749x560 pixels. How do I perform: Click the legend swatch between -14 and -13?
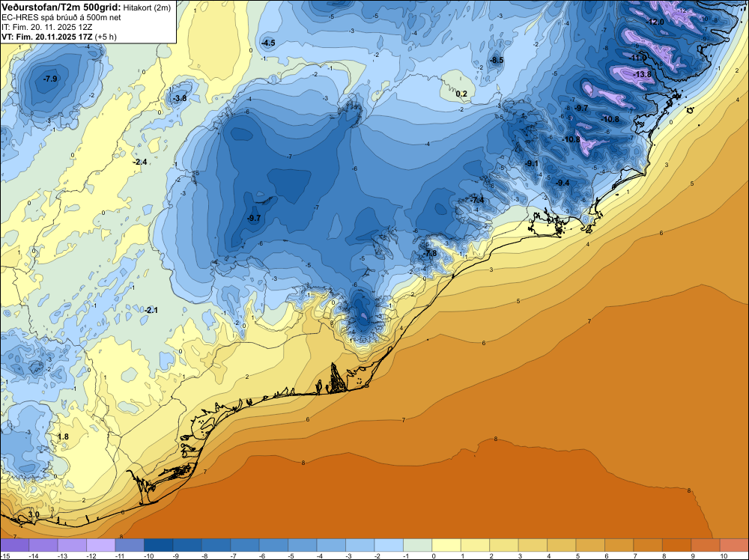click(x=43, y=545)
